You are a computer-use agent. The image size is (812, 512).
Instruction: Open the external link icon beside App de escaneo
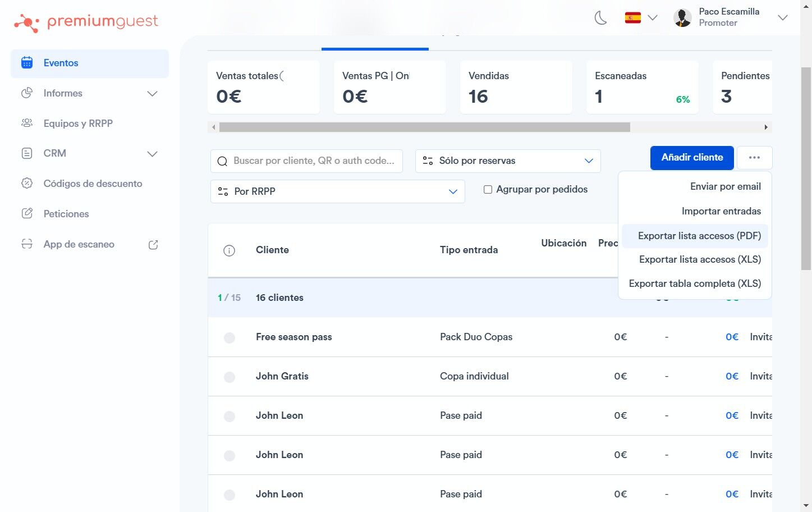[x=153, y=245]
